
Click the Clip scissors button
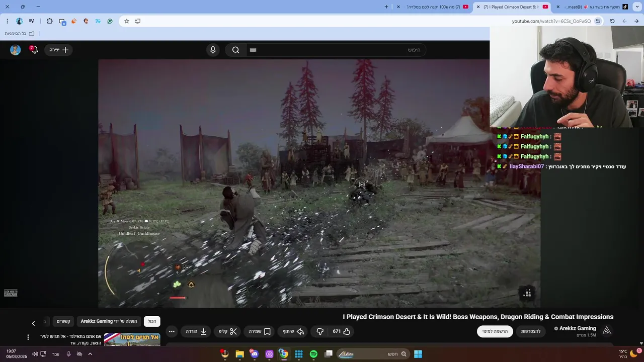[x=227, y=331]
